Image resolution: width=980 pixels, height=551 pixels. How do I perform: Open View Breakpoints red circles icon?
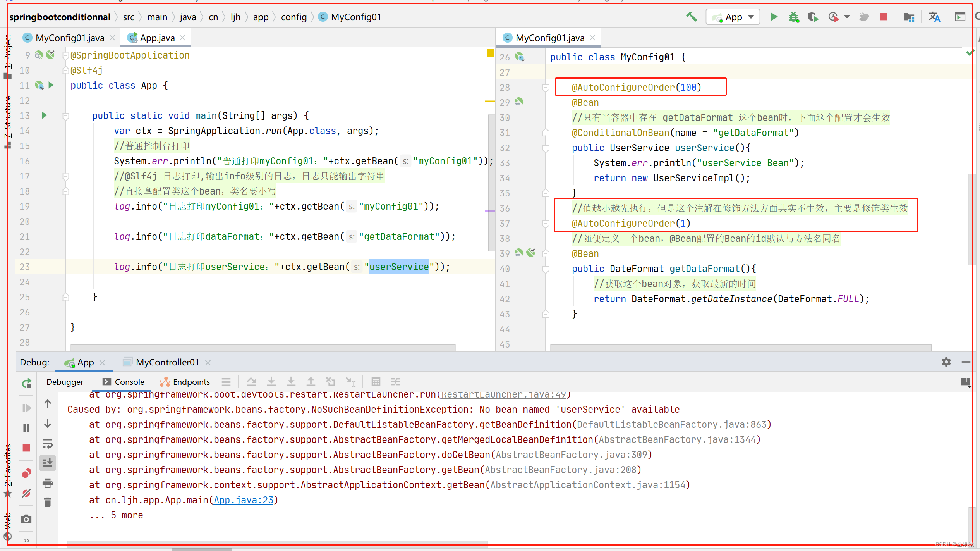(26, 473)
